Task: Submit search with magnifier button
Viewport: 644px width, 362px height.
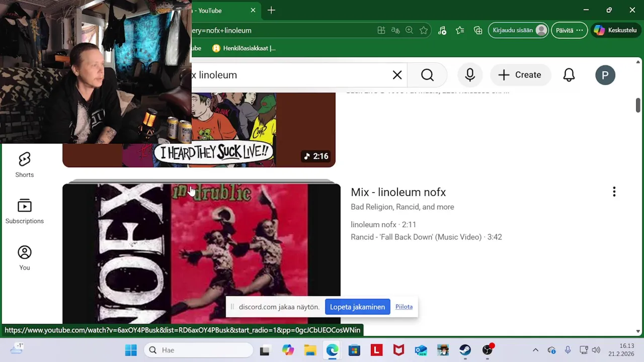Action: click(427, 75)
